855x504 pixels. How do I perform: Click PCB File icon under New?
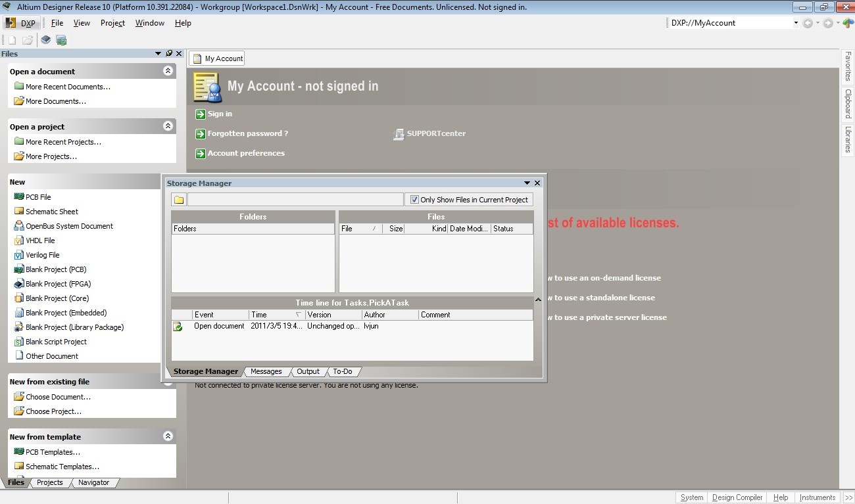pos(19,196)
